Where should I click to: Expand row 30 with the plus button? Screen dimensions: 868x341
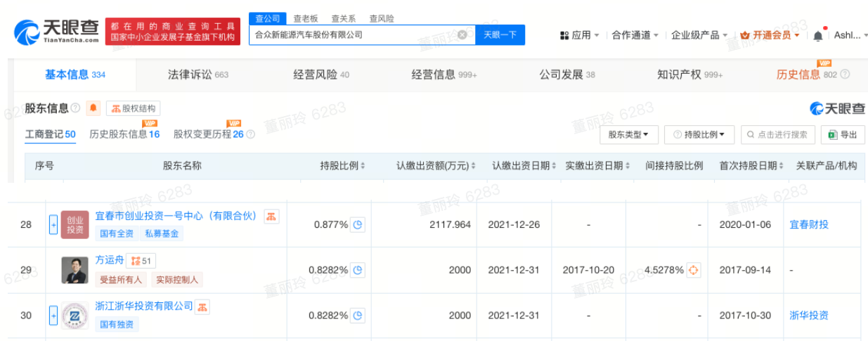click(x=53, y=316)
